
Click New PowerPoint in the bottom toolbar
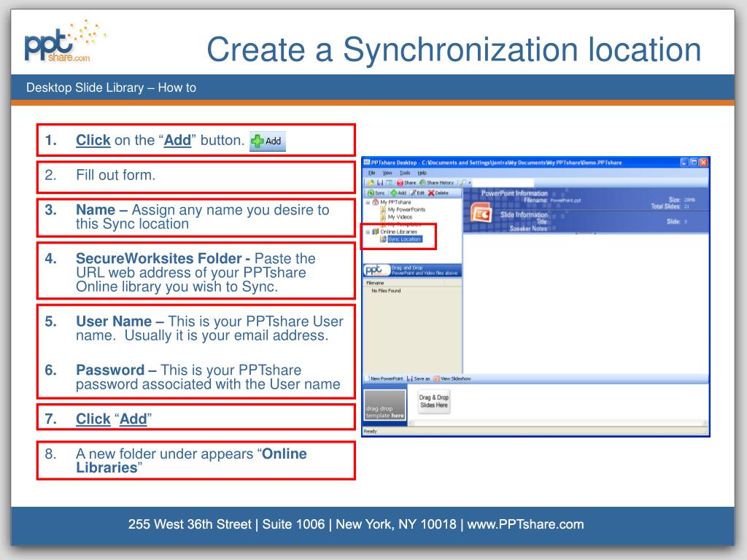point(384,379)
